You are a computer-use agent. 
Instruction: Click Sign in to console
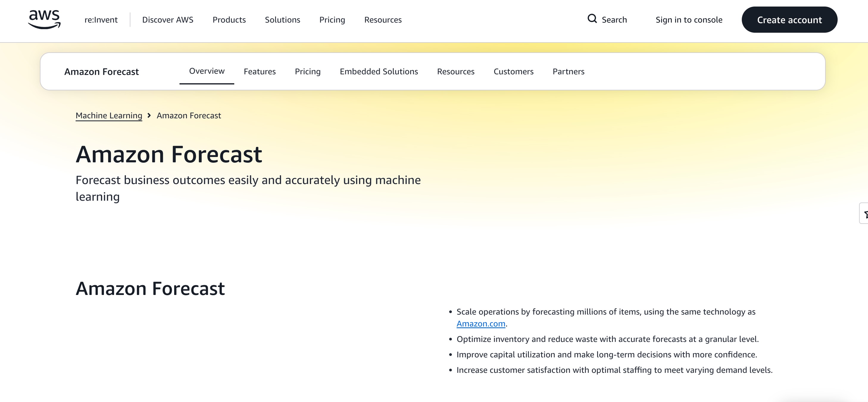pos(689,20)
